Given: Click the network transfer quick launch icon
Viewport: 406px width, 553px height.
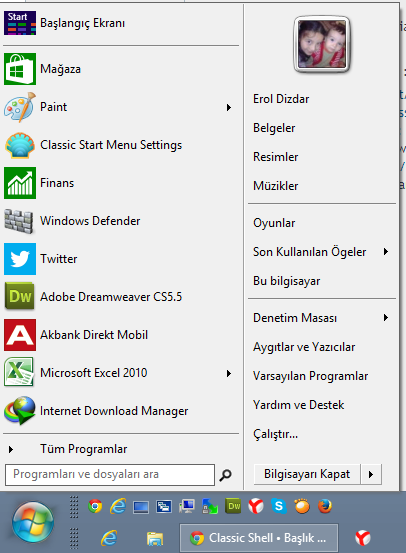Looking at the screenshot, I should (210, 507).
